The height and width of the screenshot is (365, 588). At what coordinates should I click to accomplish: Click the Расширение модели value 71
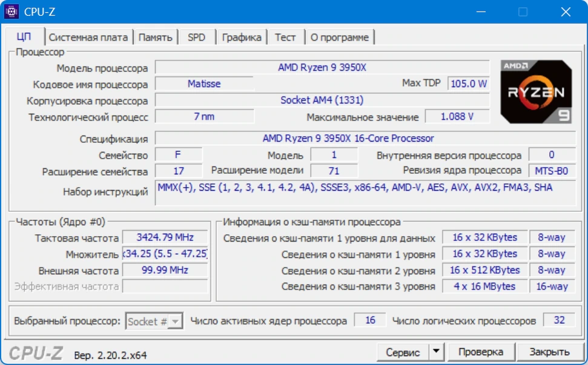click(x=334, y=171)
